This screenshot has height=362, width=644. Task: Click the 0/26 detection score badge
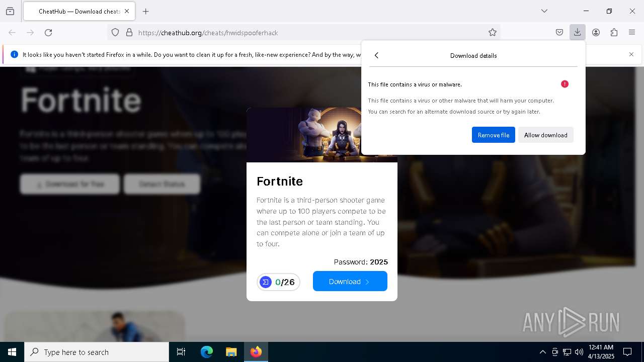coord(278,282)
